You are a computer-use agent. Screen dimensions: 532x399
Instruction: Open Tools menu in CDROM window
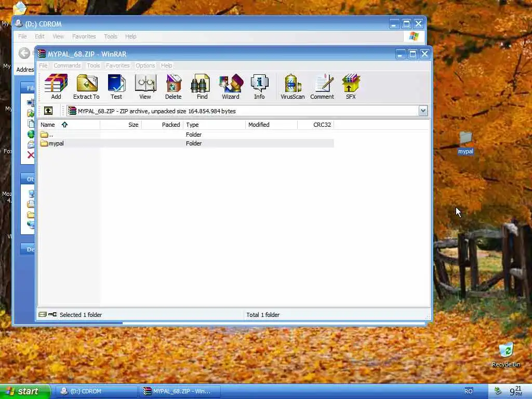click(111, 36)
